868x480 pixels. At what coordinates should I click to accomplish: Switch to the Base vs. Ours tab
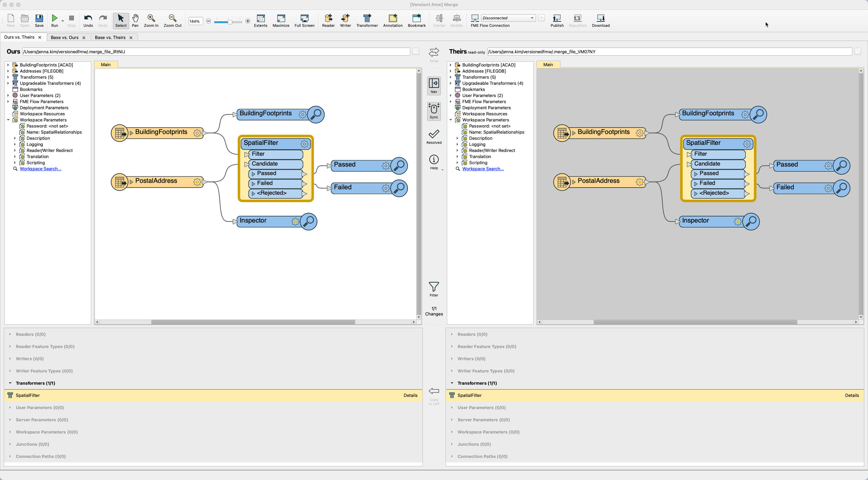pos(65,37)
